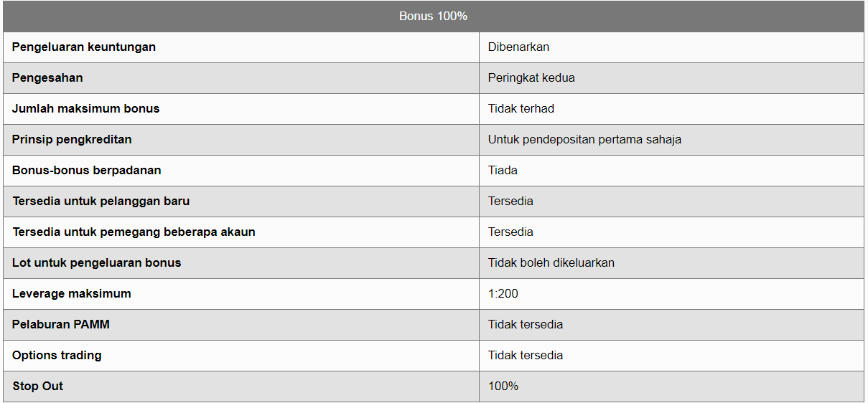Viewport: 868px width, 403px height.
Task: Click Tidak boleh dikeluarkan value
Action: click(x=551, y=263)
